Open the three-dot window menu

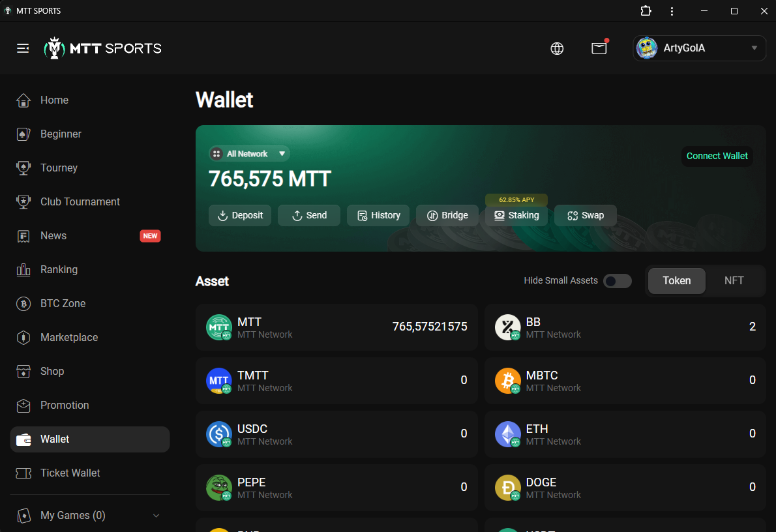tap(672, 11)
